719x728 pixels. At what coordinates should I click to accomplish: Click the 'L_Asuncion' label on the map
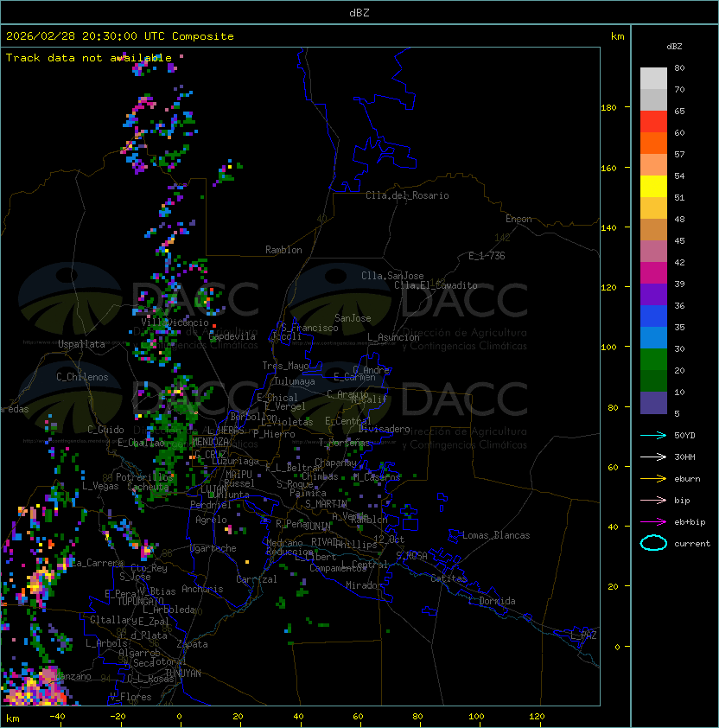(x=393, y=337)
